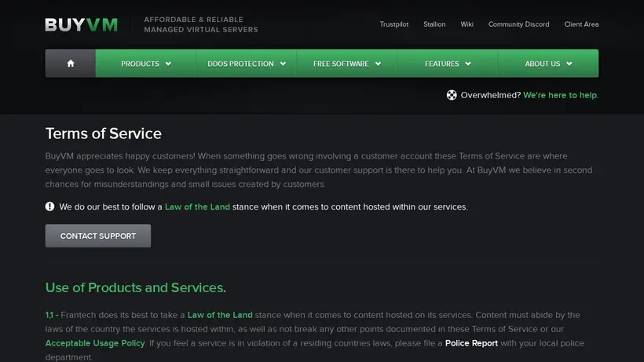The image size is (644, 362).
Task: Click the We're here to help link
Action: (561, 95)
